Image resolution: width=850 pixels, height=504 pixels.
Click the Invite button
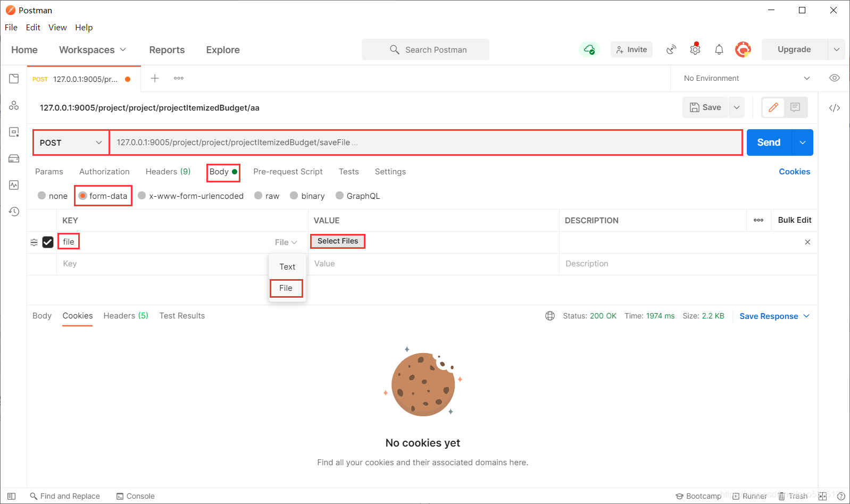tap(631, 49)
